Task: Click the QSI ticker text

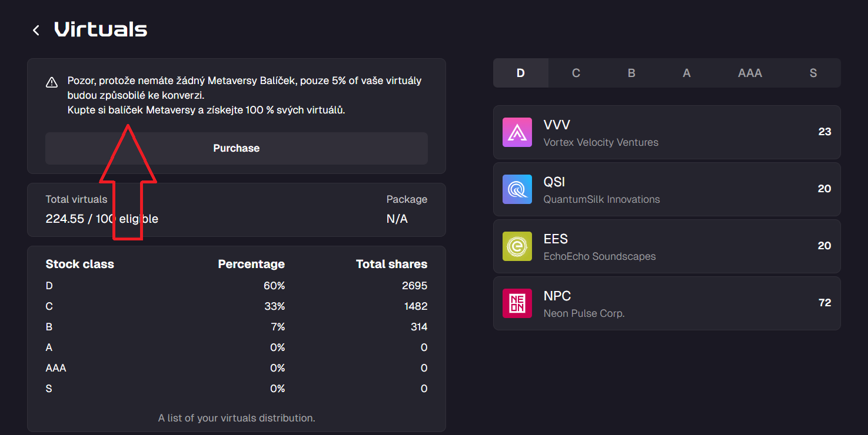Action: pos(554,182)
